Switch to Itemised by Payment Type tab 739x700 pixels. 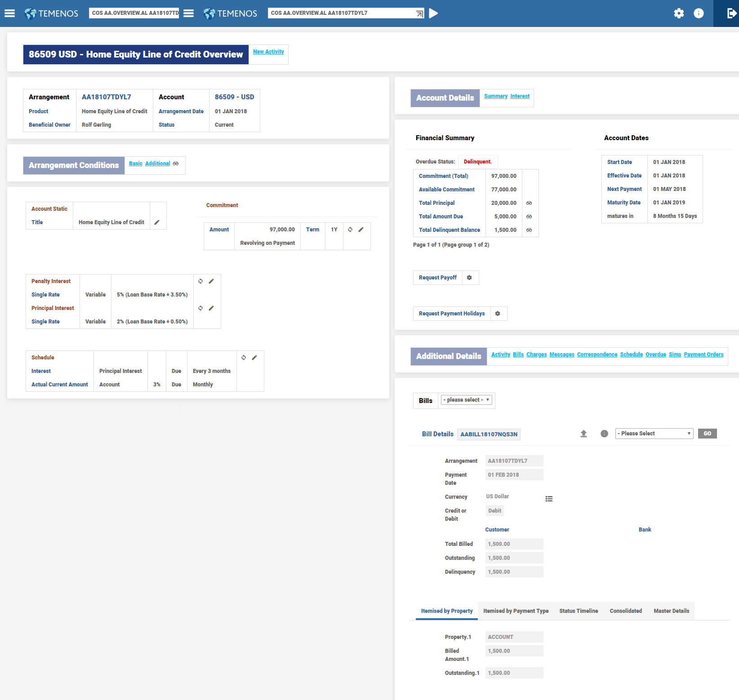click(x=516, y=611)
